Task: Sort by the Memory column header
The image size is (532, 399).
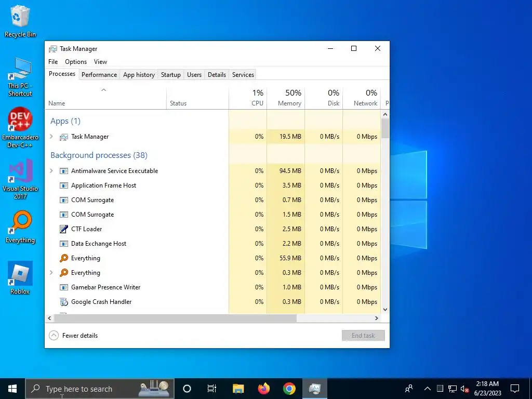Action: [286, 98]
